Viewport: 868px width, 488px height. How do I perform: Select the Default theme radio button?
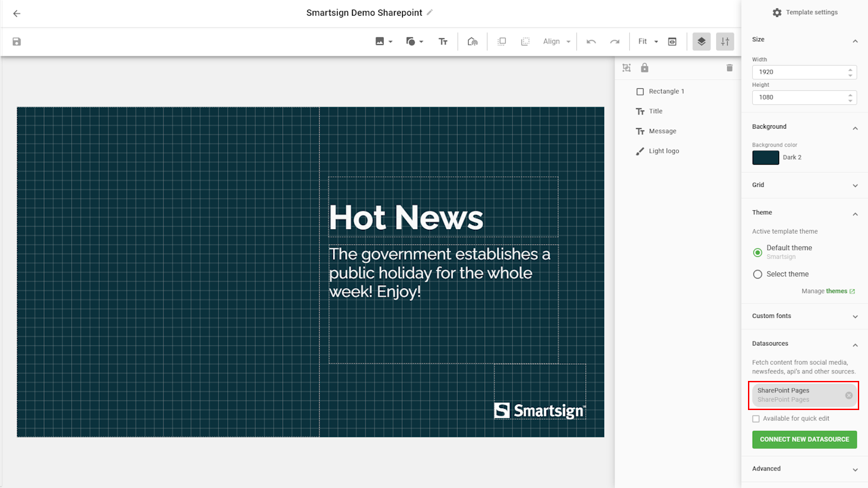[x=757, y=252]
